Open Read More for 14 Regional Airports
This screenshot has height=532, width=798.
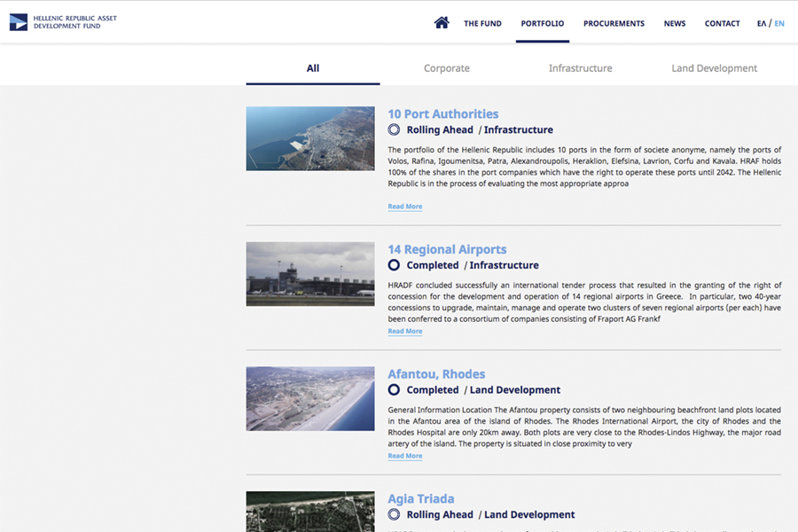[404, 332]
